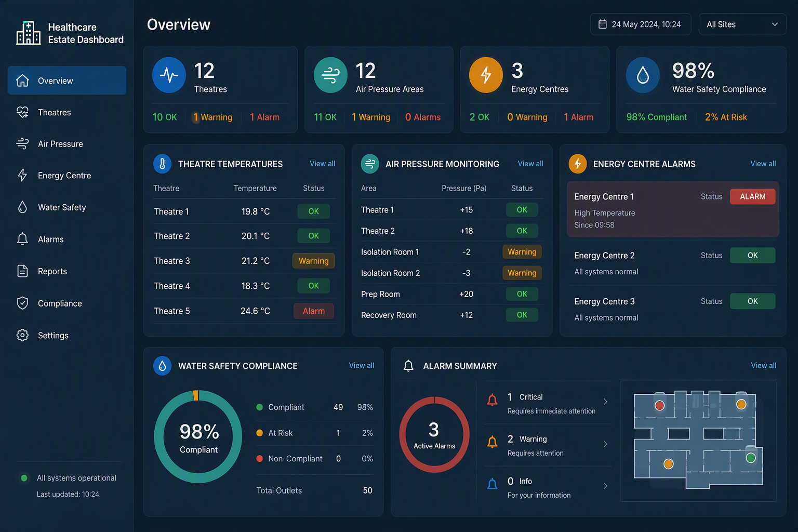Image resolution: width=798 pixels, height=532 pixels.
Task: Expand the Critical alarms row chevron
Action: (605, 402)
